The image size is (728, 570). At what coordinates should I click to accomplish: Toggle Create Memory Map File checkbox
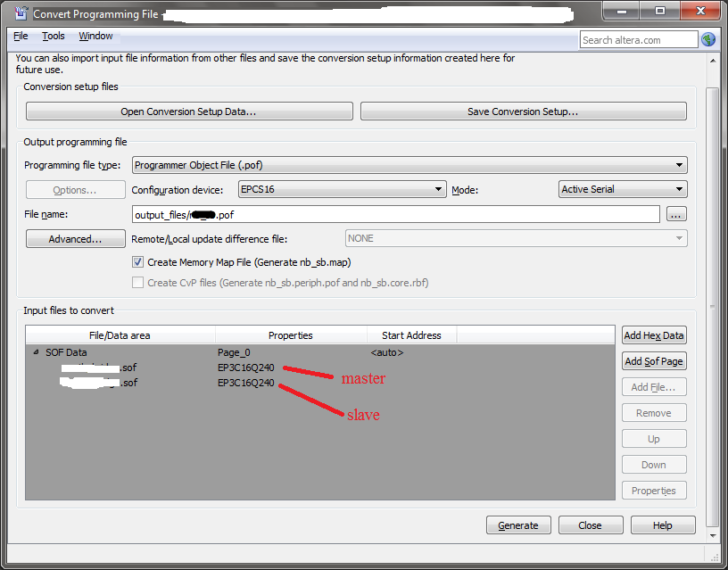coord(137,262)
